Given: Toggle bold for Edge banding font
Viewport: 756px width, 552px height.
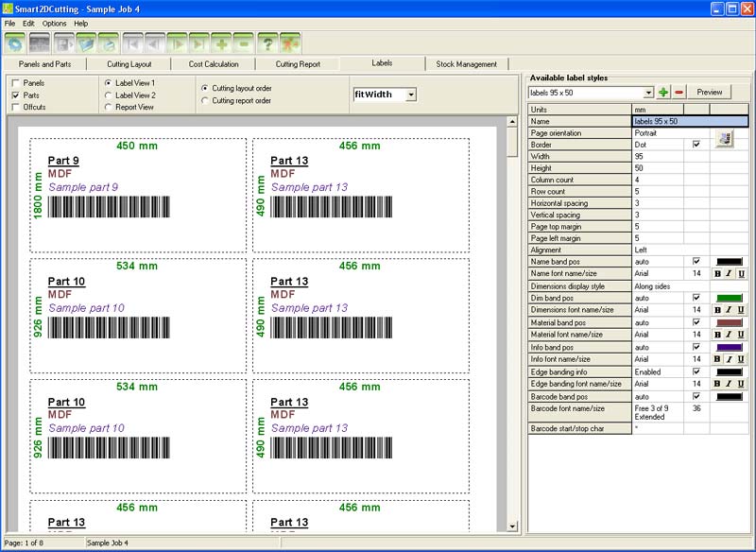Looking at the screenshot, I should coord(717,384).
